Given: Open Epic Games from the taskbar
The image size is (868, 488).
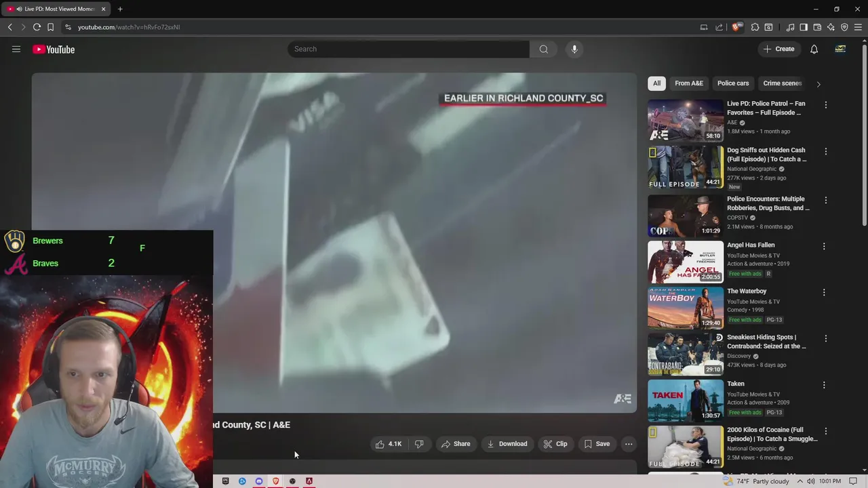Looking at the screenshot, I should (x=226, y=481).
